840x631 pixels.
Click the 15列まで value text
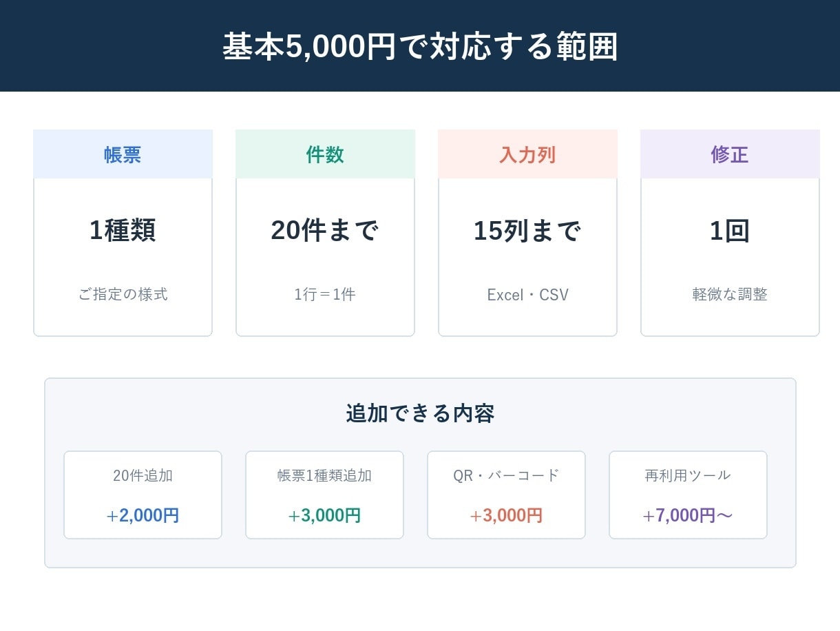click(x=527, y=230)
